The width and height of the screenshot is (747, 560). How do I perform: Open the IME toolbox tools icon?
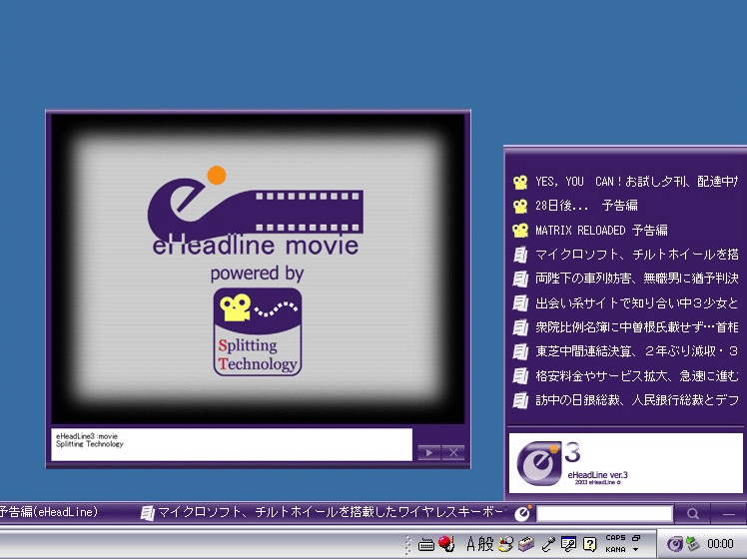click(527, 544)
